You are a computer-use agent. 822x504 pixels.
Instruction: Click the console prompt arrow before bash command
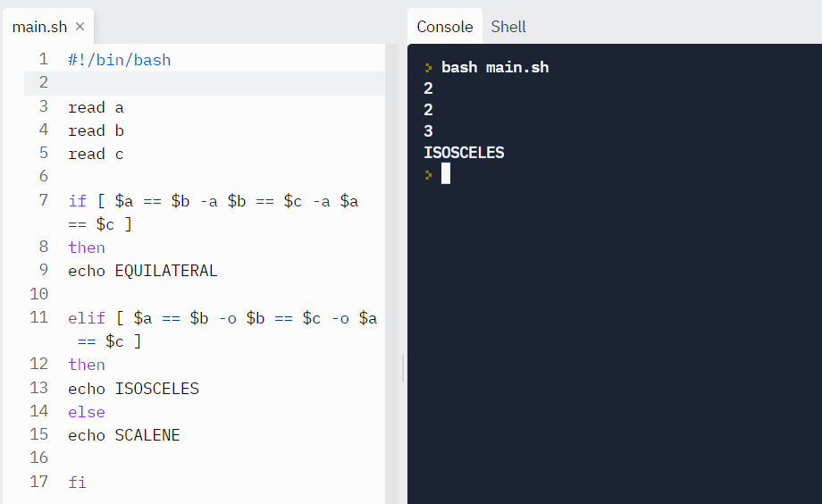pos(429,68)
